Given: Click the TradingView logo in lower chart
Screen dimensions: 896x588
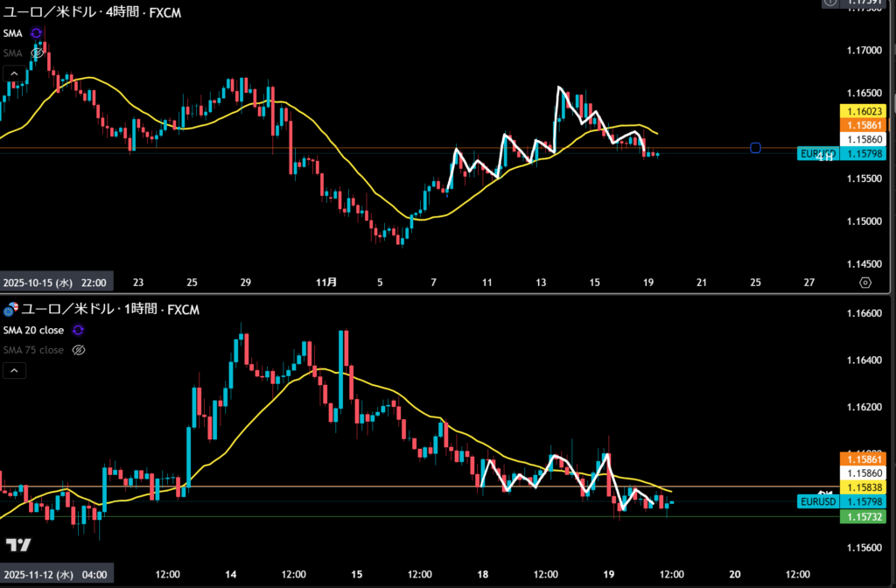Looking at the screenshot, I should click(18, 545).
